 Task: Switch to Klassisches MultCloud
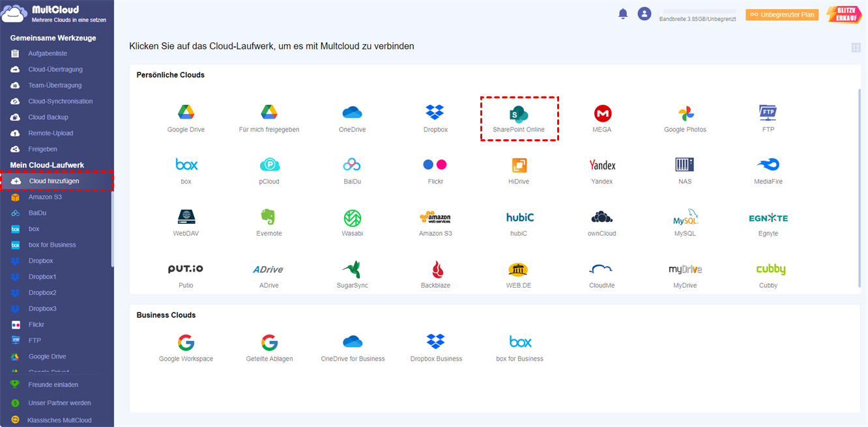coord(59,420)
